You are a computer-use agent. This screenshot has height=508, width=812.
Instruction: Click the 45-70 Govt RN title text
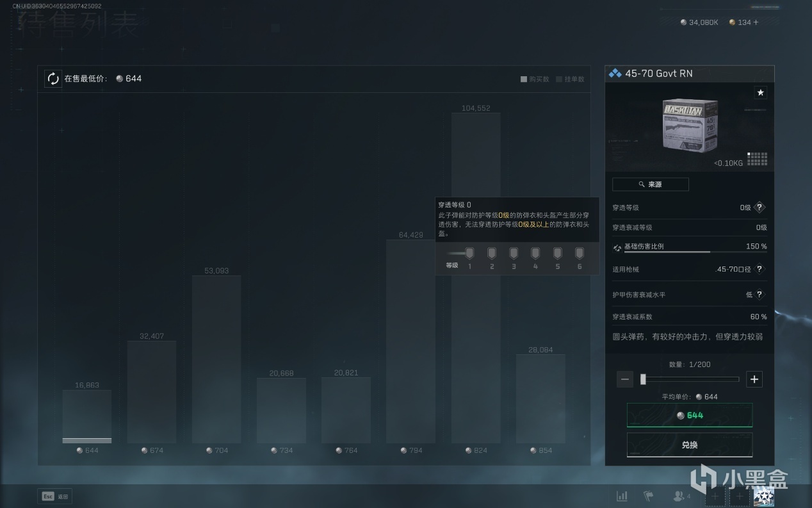pos(659,74)
